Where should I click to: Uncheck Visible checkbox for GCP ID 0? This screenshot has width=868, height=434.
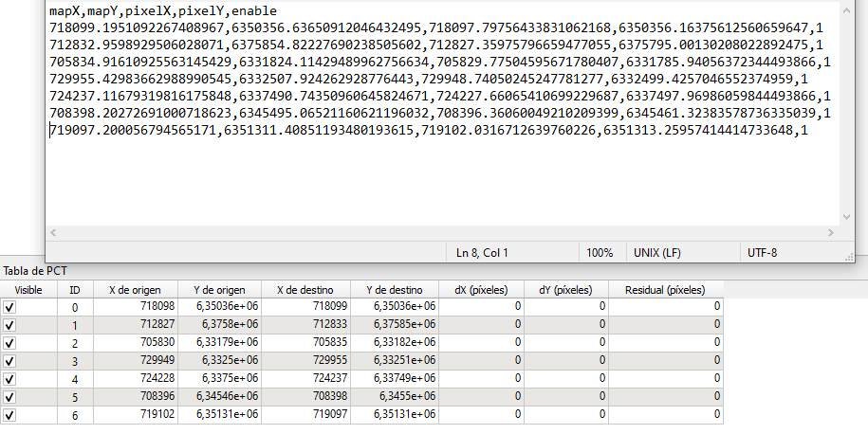[9, 307]
